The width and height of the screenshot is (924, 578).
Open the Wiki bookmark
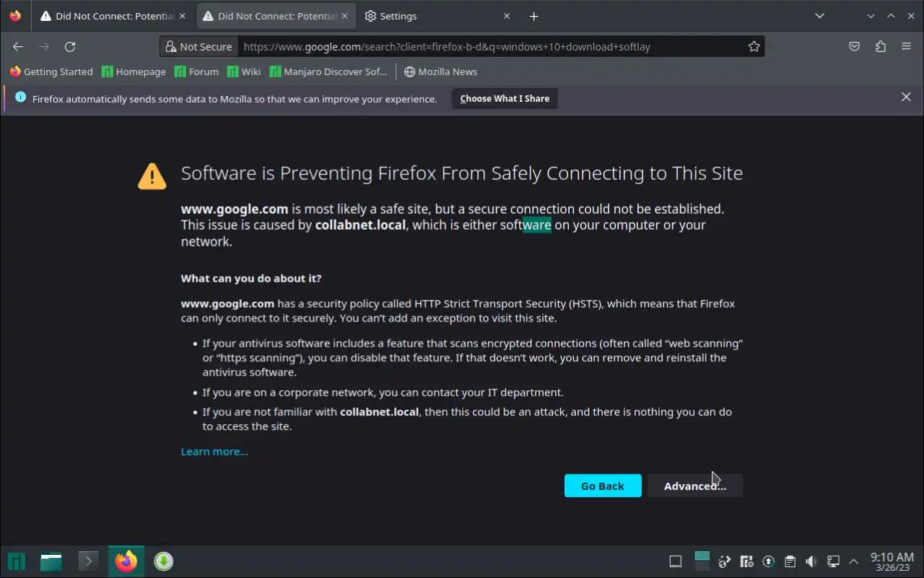[244, 72]
